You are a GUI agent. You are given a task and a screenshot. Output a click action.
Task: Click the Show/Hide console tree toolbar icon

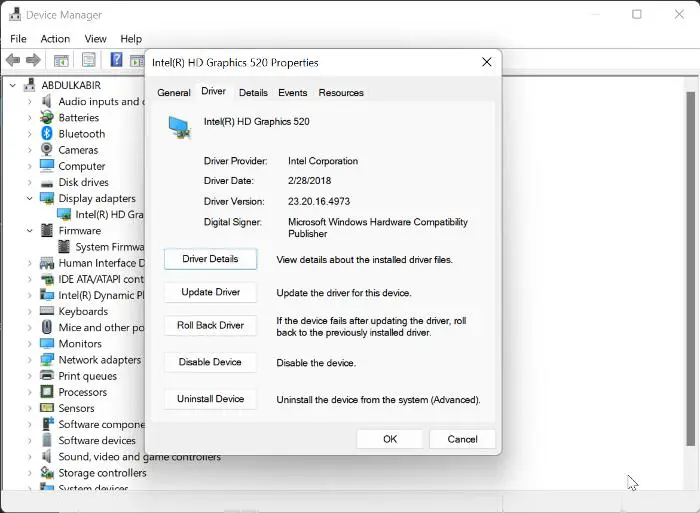(x=61, y=60)
